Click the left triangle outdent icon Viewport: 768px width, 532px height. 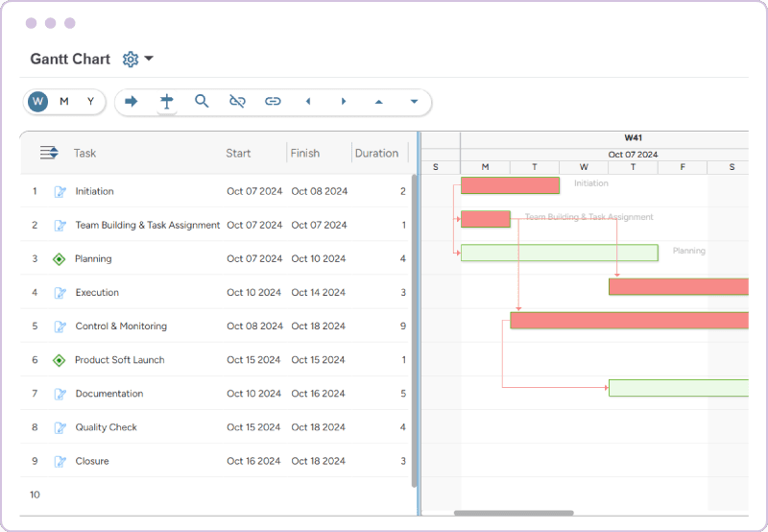[308, 102]
